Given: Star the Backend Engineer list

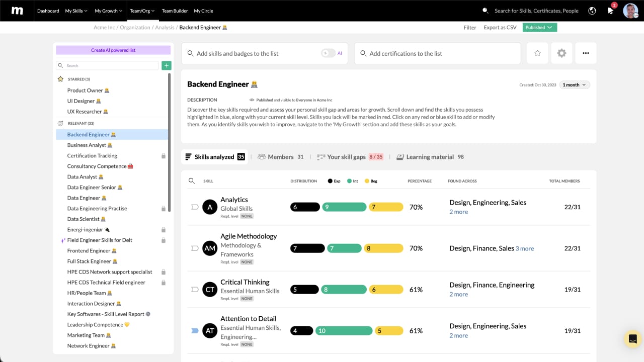Looking at the screenshot, I should pyautogui.click(x=537, y=53).
